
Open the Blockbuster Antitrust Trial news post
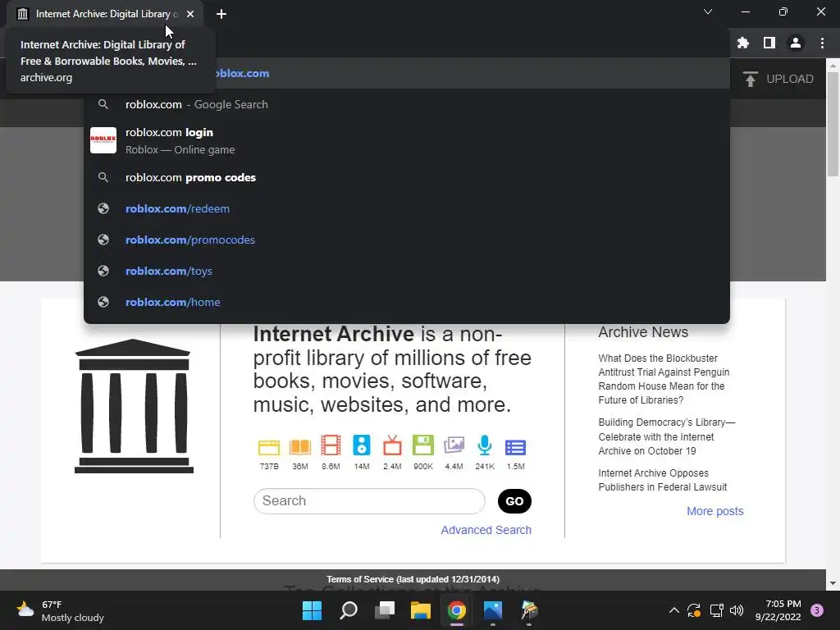click(664, 379)
